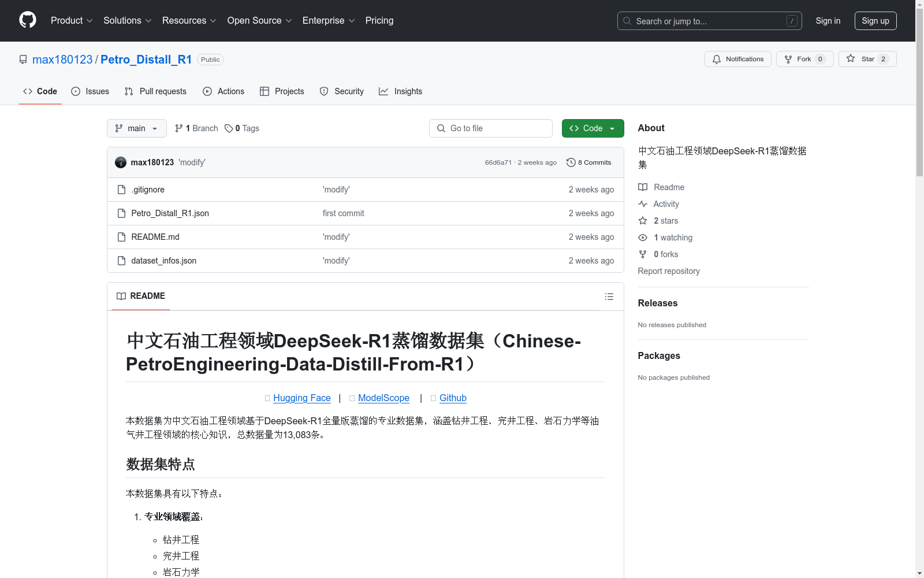
Task: Click the commit history clock icon
Action: coord(571,162)
